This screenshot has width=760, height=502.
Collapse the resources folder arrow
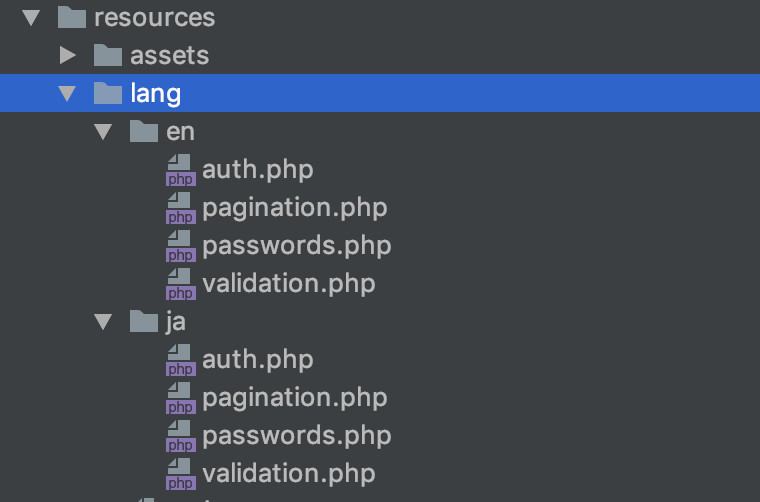tap(32, 18)
